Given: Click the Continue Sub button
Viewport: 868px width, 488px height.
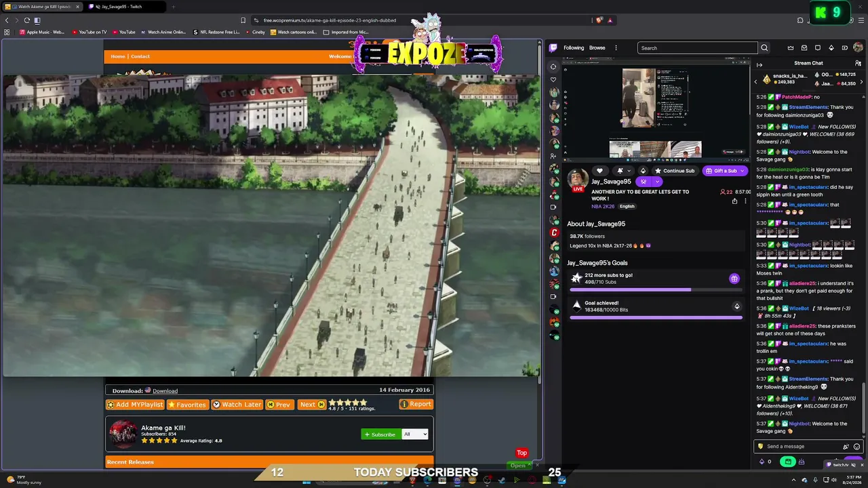Looking at the screenshot, I should coord(675,171).
